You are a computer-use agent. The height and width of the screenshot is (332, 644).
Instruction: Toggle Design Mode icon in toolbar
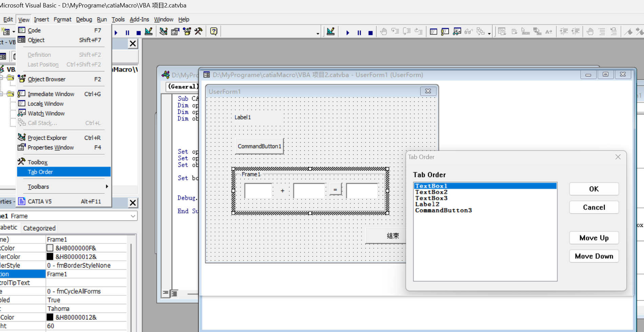tap(148, 32)
